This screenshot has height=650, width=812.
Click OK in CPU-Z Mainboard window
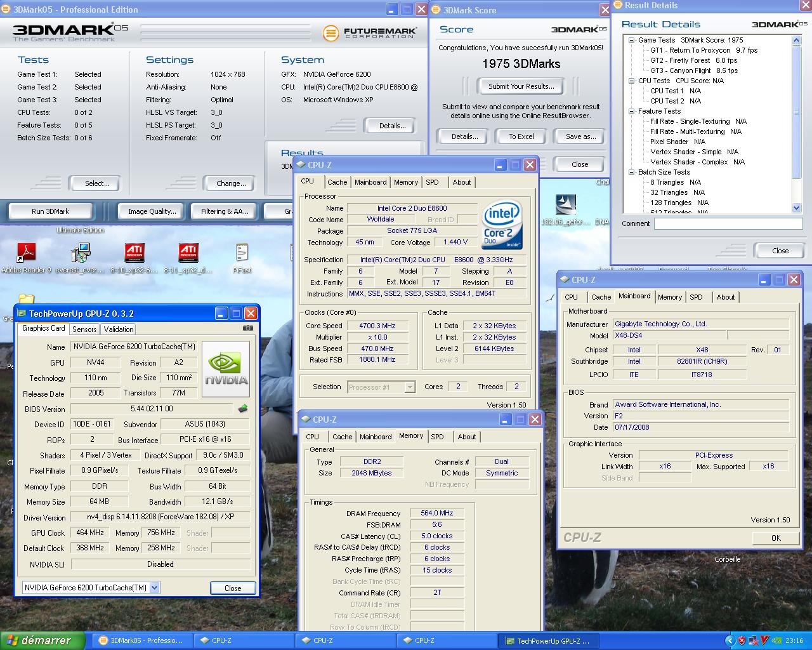pyautogui.click(x=776, y=538)
